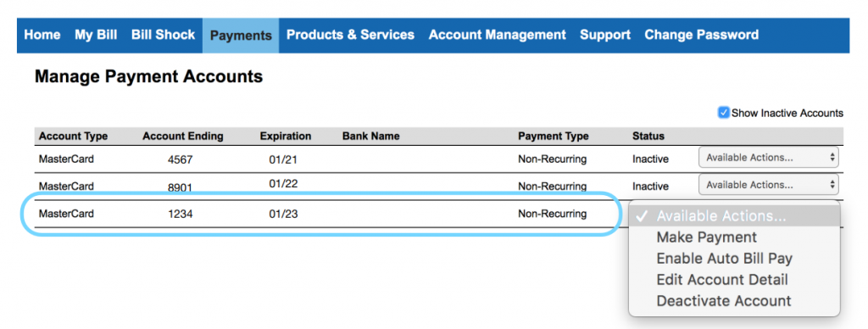Screen dimensions: 868x329
Task: Click account ending 8901
Action: click(x=180, y=187)
